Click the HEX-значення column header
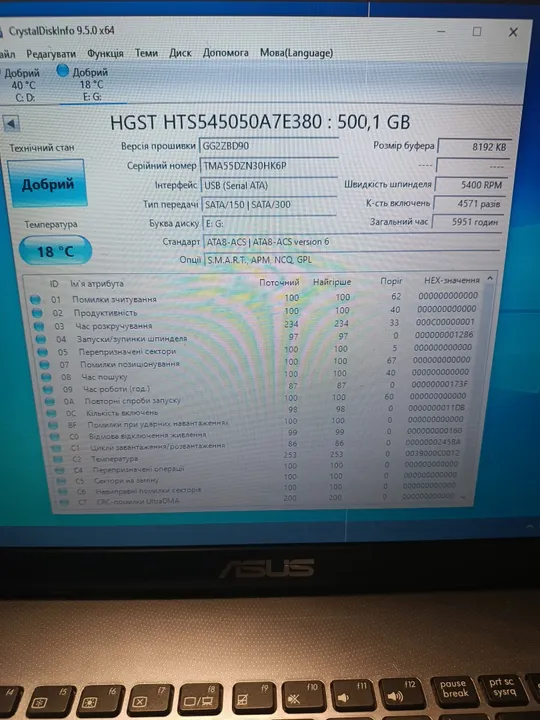This screenshot has width=540, height=720. tap(452, 280)
